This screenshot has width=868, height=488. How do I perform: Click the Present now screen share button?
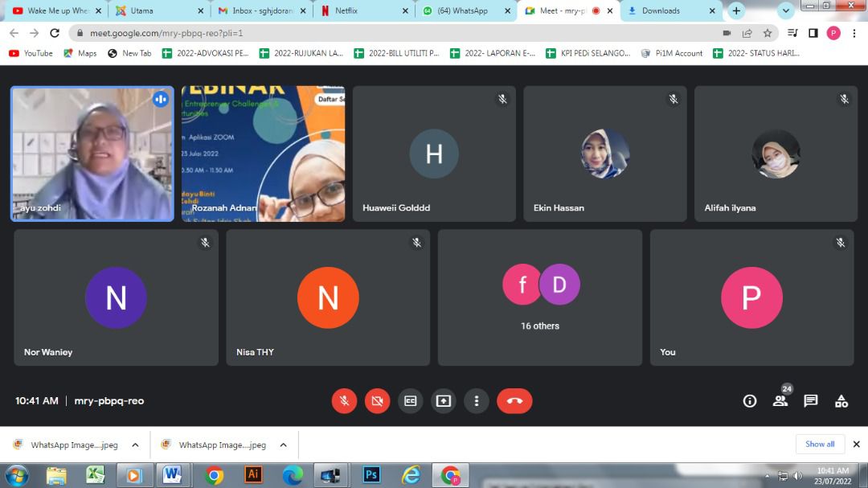point(444,400)
